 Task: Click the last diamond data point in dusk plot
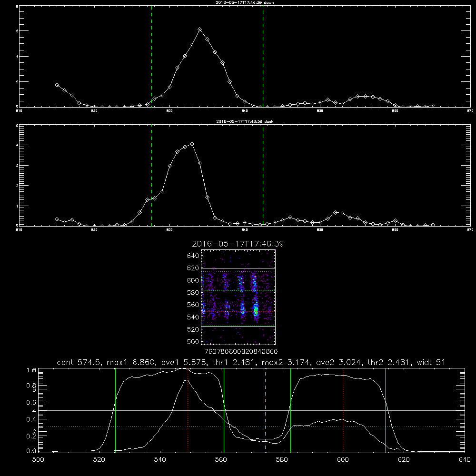pos(433,225)
